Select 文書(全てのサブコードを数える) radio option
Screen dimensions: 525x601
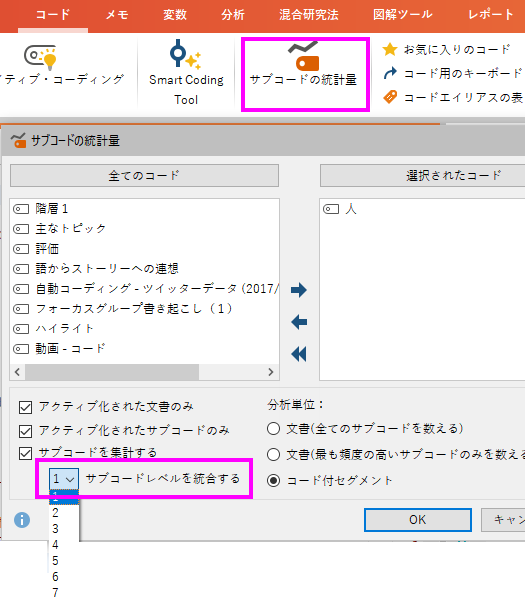pos(273,429)
